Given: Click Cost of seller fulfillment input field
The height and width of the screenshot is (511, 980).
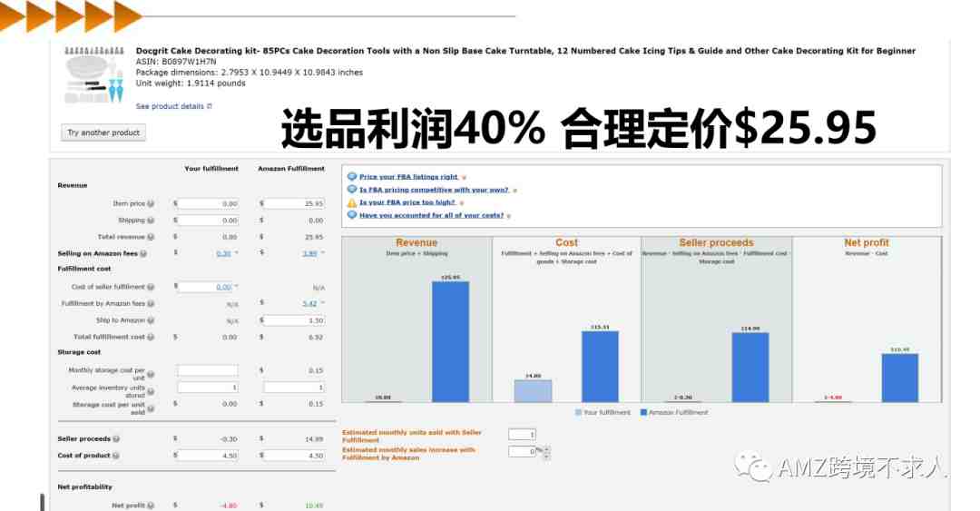Looking at the screenshot, I should (205, 287).
